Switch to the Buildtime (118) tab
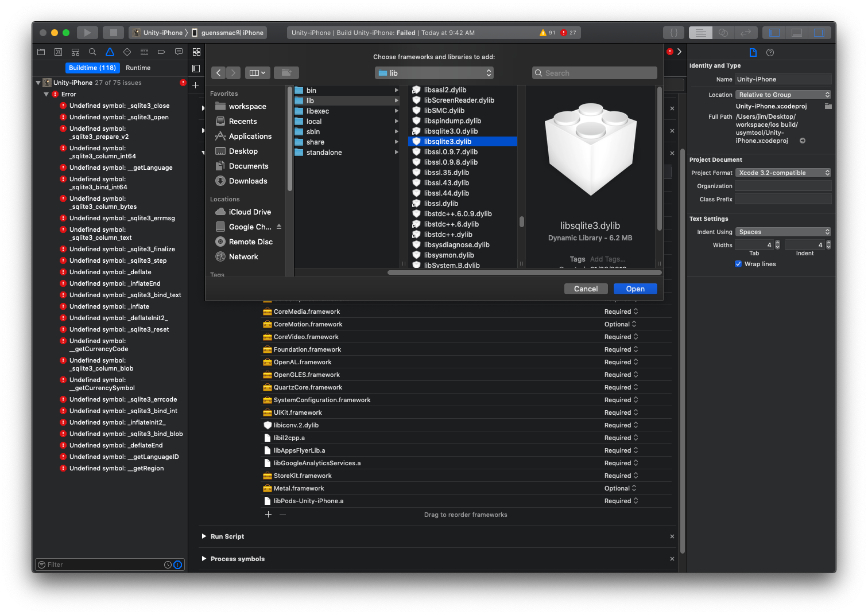 coord(92,68)
